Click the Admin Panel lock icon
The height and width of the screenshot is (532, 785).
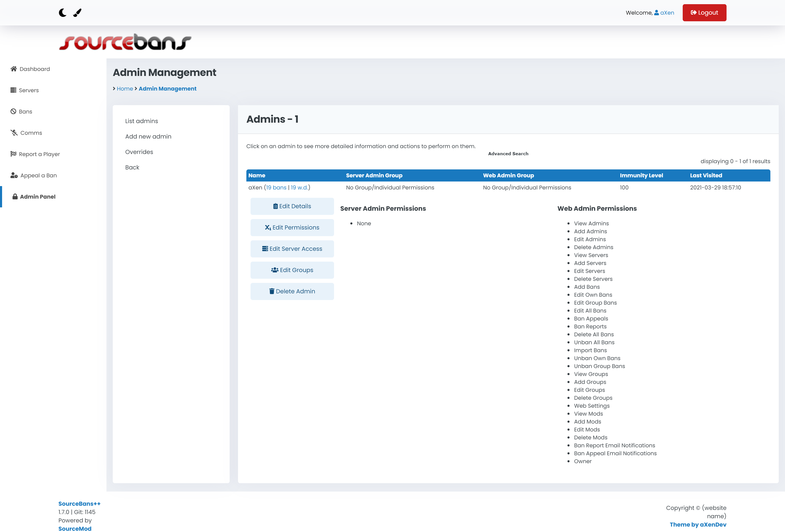pyautogui.click(x=15, y=197)
